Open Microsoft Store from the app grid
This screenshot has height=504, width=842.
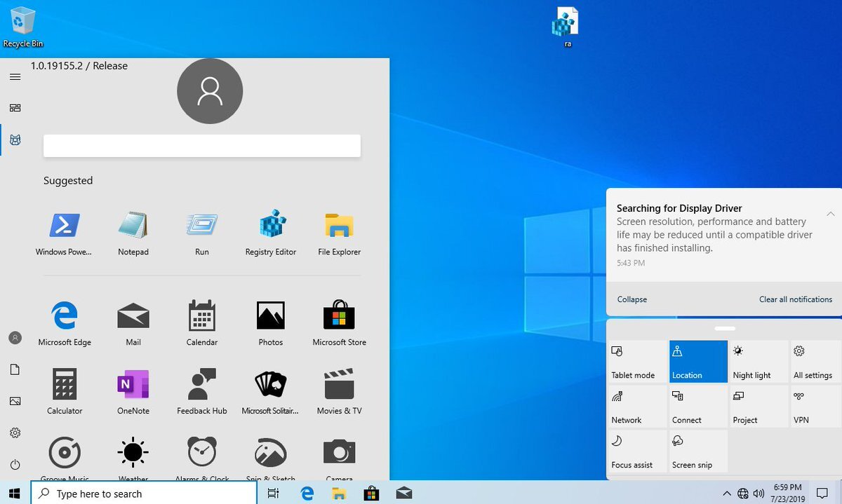tap(339, 324)
